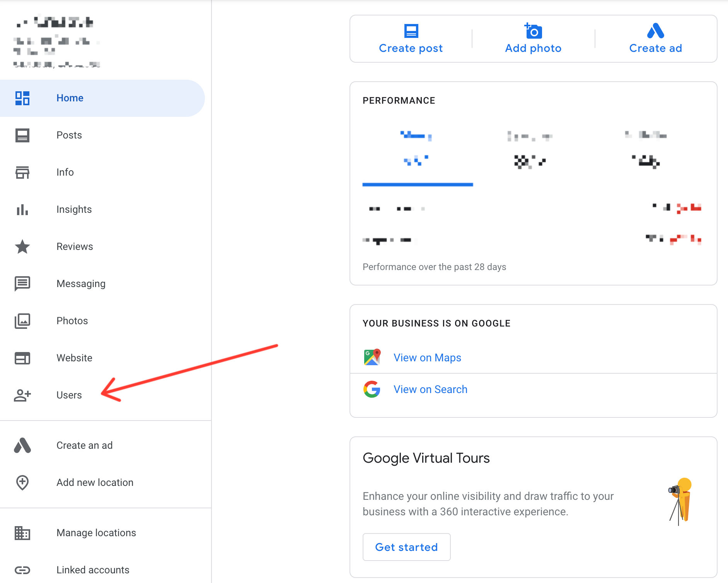
Task: Click the Create post button
Action: 411,39
